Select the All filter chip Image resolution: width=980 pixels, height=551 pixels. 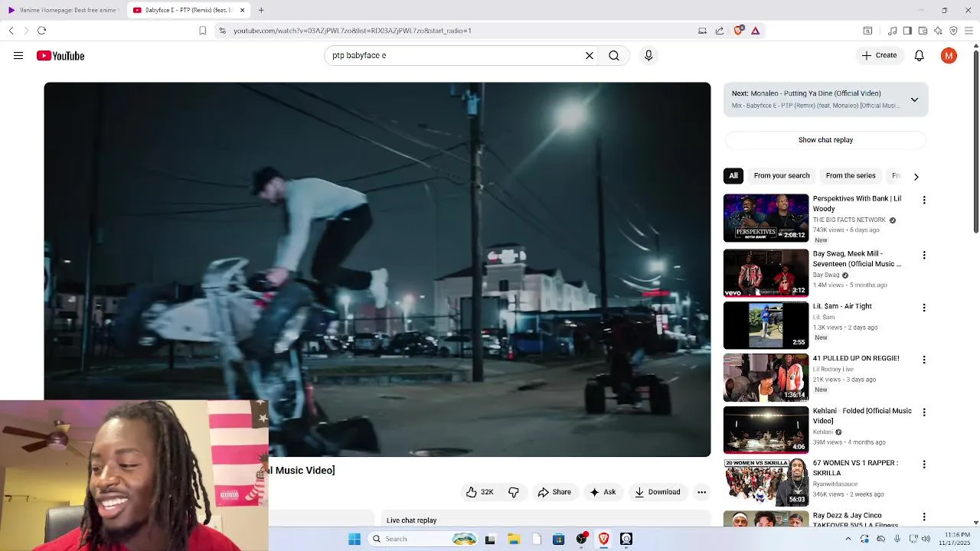coord(733,176)
